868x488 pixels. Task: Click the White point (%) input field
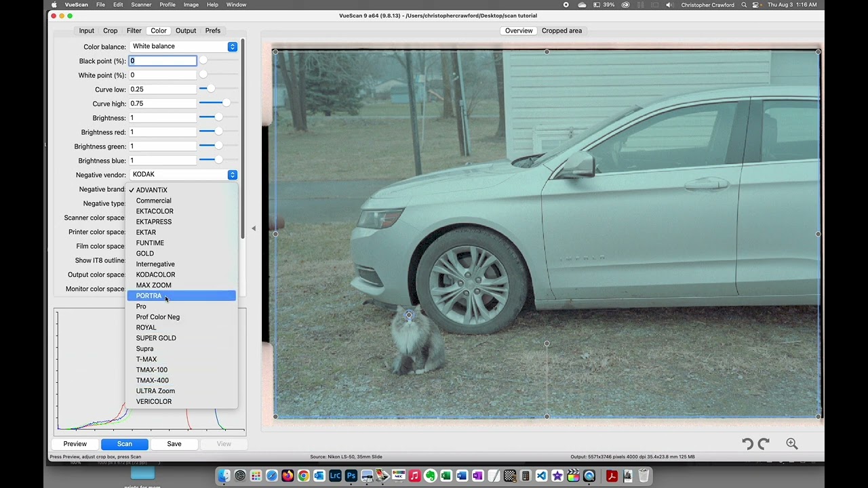[x=163, y=75]
